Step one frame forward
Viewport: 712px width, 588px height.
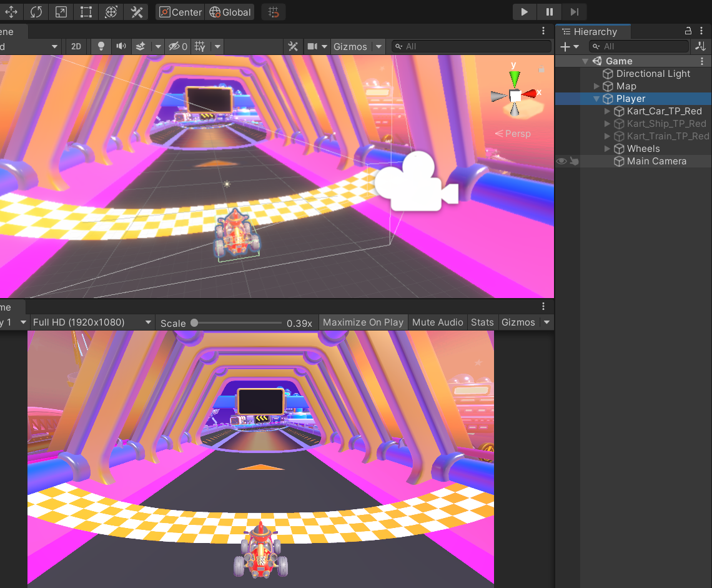pyautogui.click(x=575, y=12)
